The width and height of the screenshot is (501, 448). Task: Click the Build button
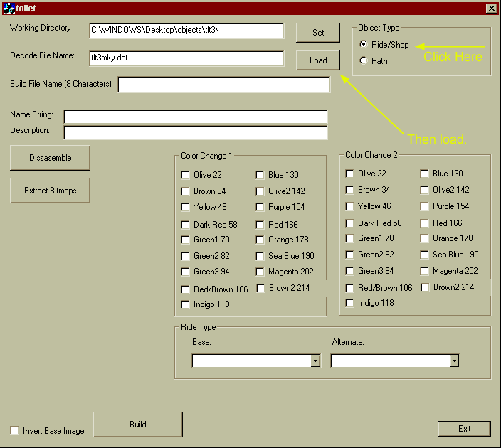pos(138,425)
